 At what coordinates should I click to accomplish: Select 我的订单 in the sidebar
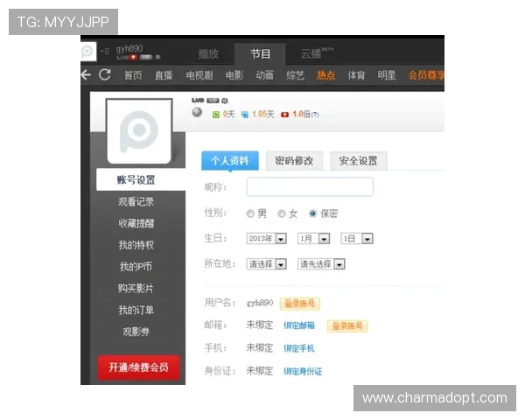pyautogui.click(x=136, y=310)
